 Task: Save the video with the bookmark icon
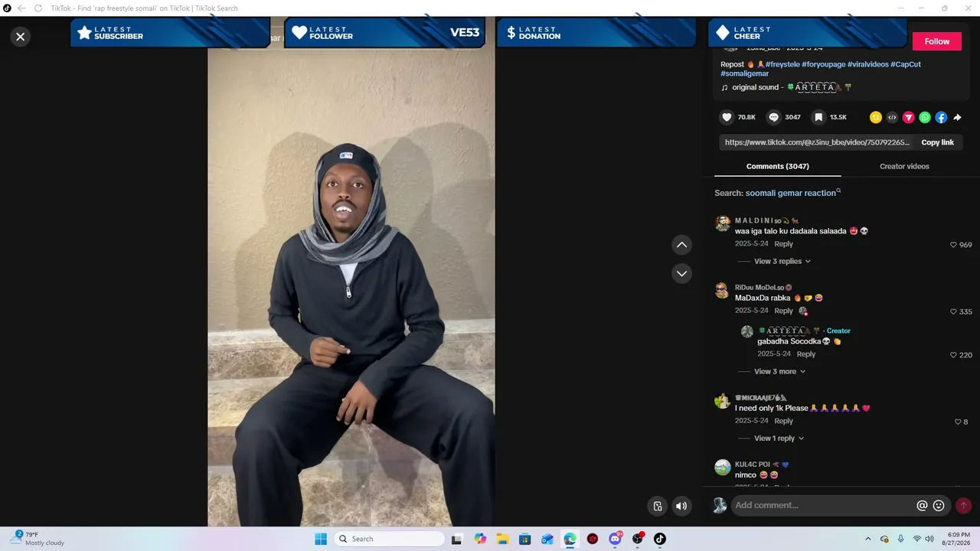tap(818, 117)
